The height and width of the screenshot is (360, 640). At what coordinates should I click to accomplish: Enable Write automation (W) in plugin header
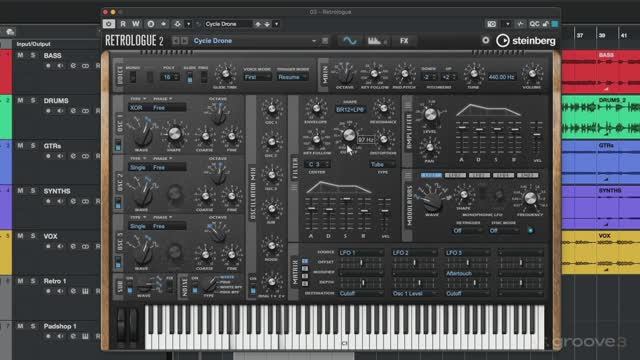[x=136, y=24]
